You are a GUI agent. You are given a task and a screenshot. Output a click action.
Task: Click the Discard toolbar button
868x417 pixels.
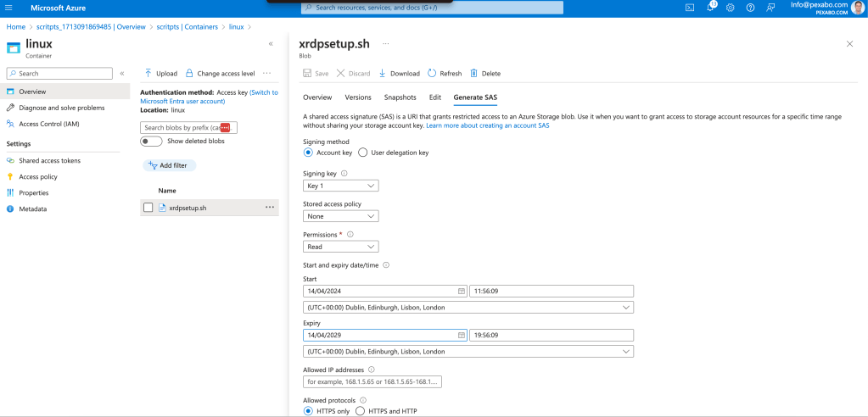(x=353, y=73)
